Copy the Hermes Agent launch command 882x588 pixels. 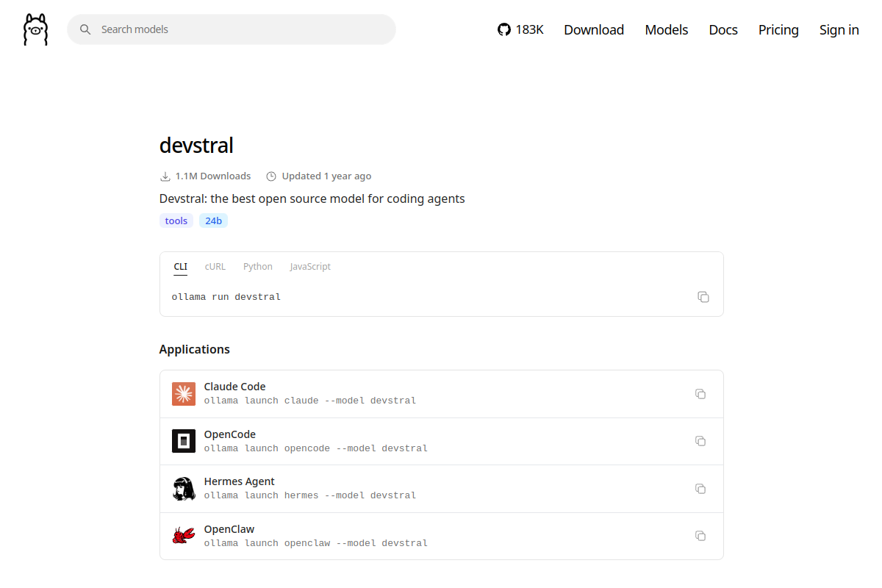[700, 489]
